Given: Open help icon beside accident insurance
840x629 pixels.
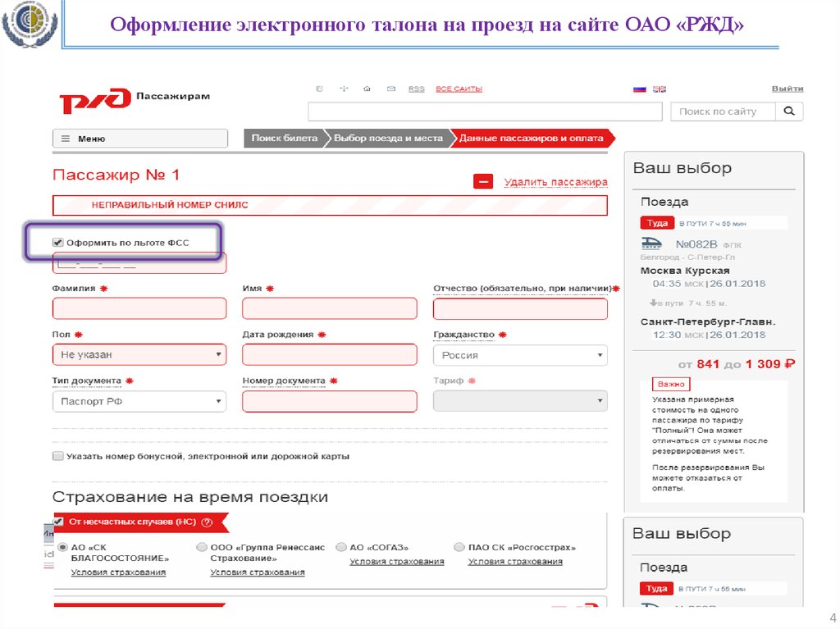Looking at the screenshot, I should click(x=208, y=522).
